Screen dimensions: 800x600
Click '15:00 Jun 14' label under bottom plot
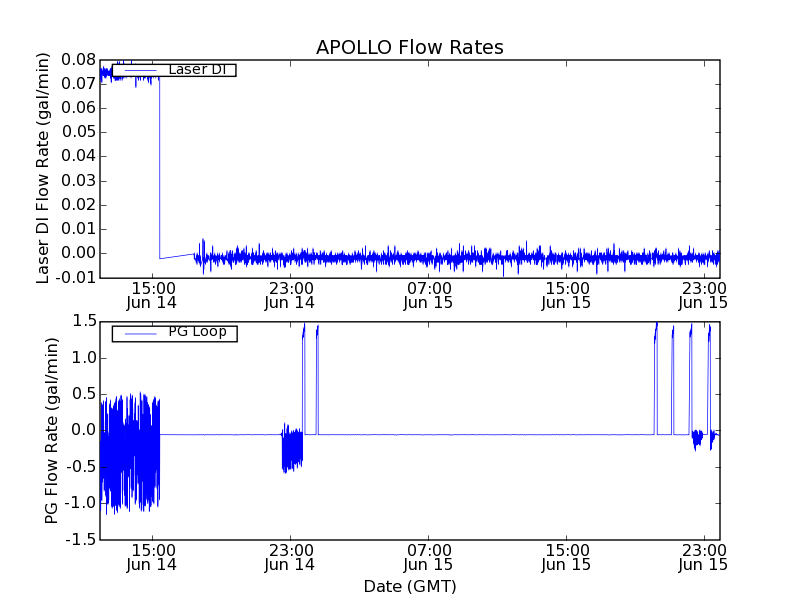point(152,557)
